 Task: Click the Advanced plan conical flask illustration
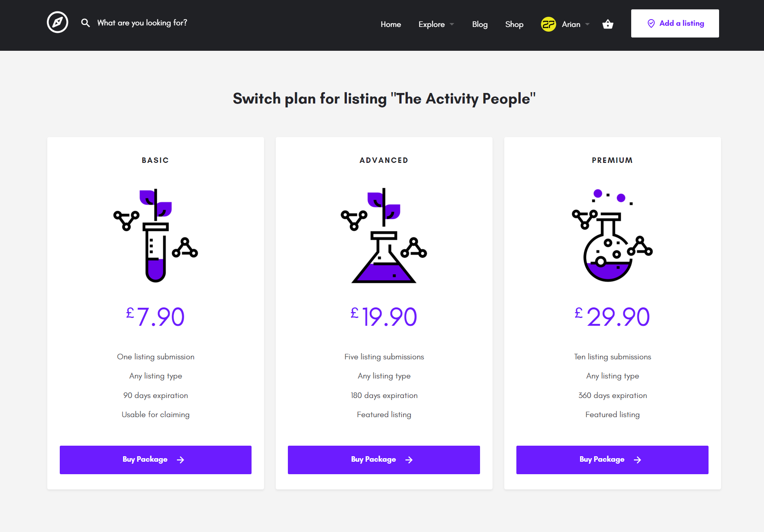pyautogui.click(x=384, y=235)
